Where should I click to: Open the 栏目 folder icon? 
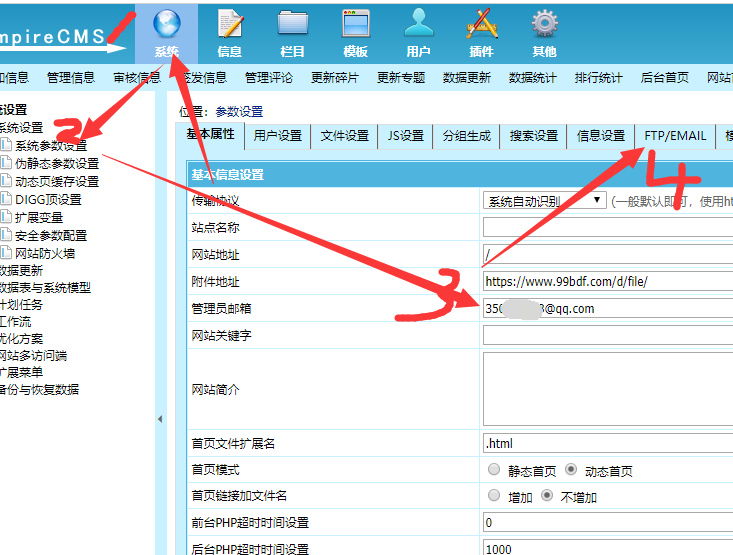[292, 25]
